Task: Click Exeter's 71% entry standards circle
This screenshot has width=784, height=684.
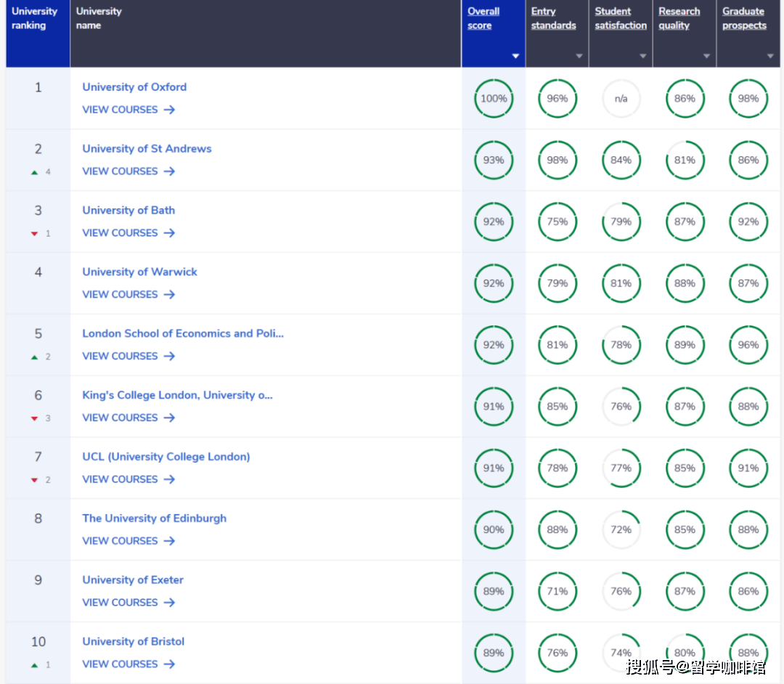Action: tap(557, 591)
